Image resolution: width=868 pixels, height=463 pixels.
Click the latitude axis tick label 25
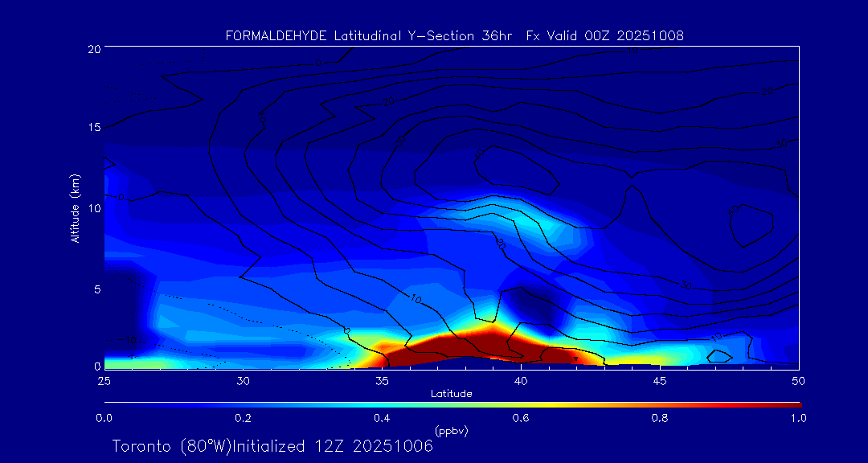point(104,381)
